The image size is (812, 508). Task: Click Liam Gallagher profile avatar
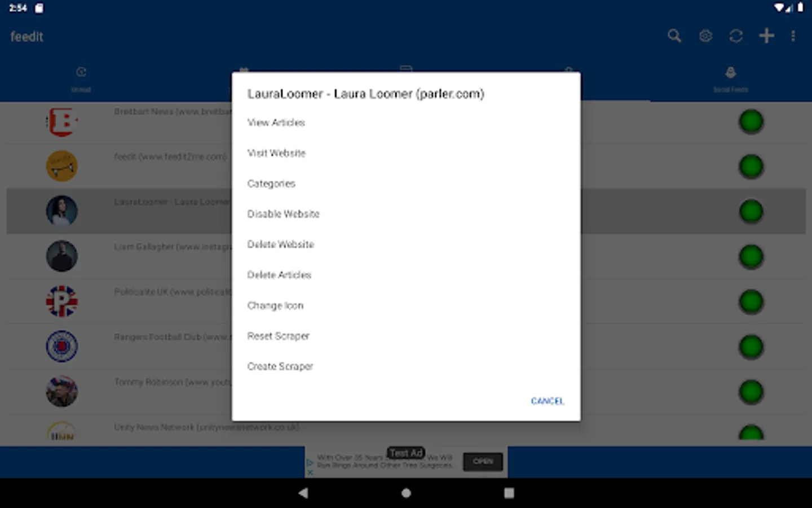(x=61, y=256)
